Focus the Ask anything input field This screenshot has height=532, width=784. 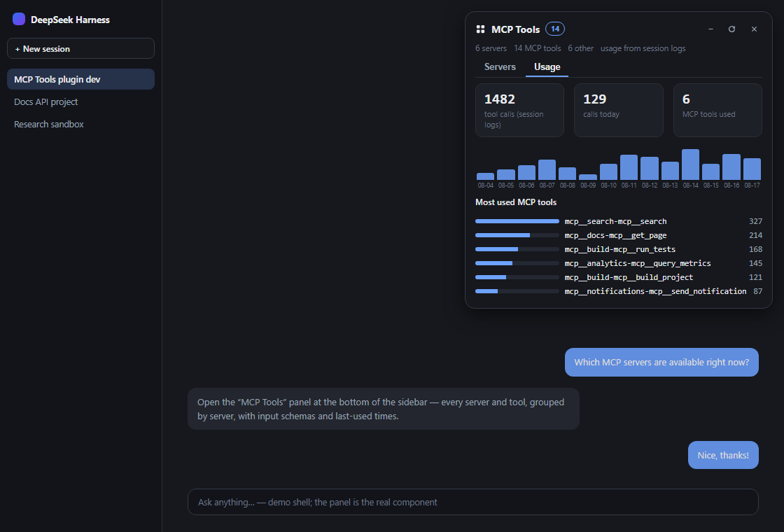coord(473,502)
